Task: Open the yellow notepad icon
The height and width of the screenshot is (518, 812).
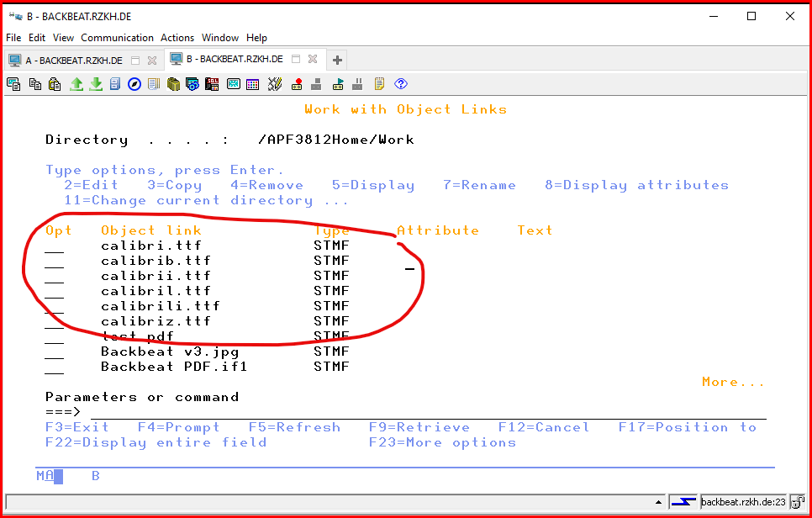Action: click(x=379, y=84)
